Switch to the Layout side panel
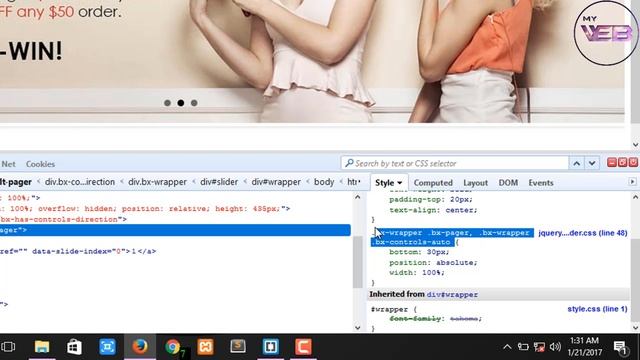640x360 pixels. (476, 183)
